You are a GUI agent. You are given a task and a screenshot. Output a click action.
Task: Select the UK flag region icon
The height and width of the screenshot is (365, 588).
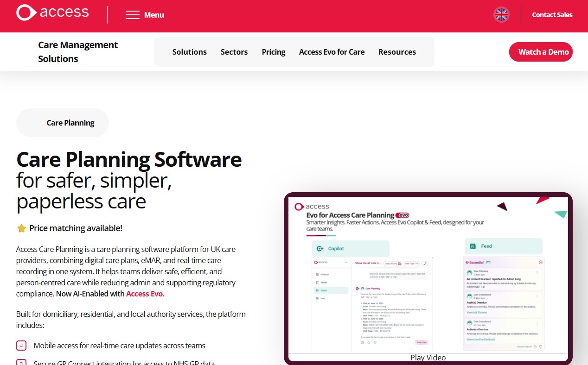pos(501,15)
